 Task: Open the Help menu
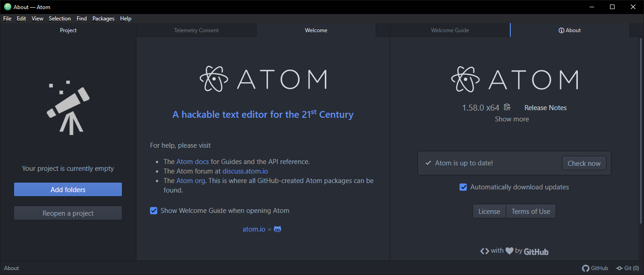point(126,19)
